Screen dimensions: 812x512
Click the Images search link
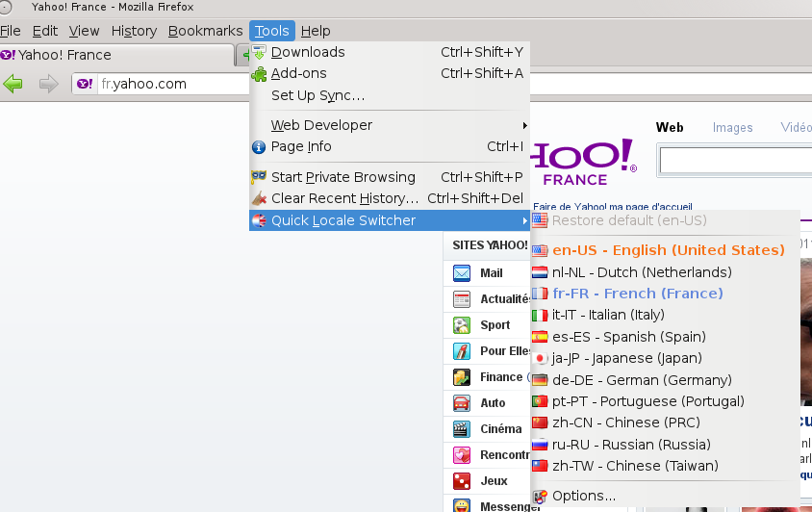click(x=732, y=127)
